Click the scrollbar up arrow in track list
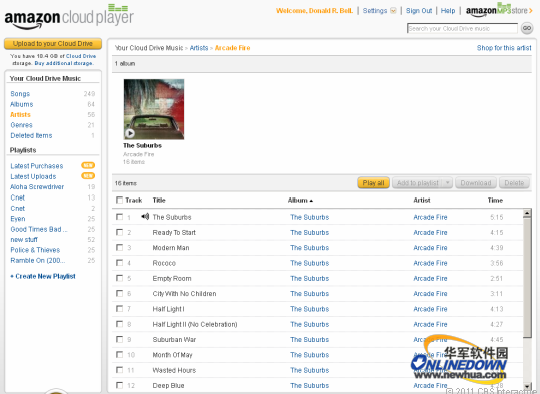 (527, 213)
